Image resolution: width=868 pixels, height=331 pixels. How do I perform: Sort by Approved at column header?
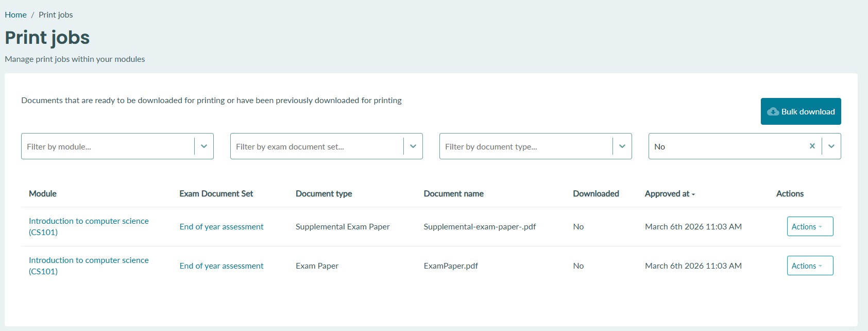click(x=670, y=194)
